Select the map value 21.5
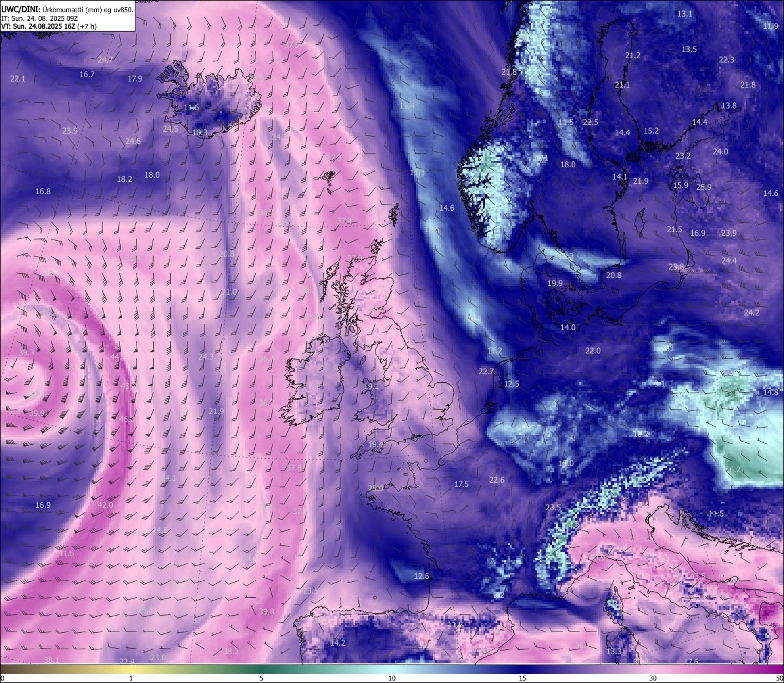Image resolution: width=784 pixels, height=683 pixels. (x=674, y=229)
